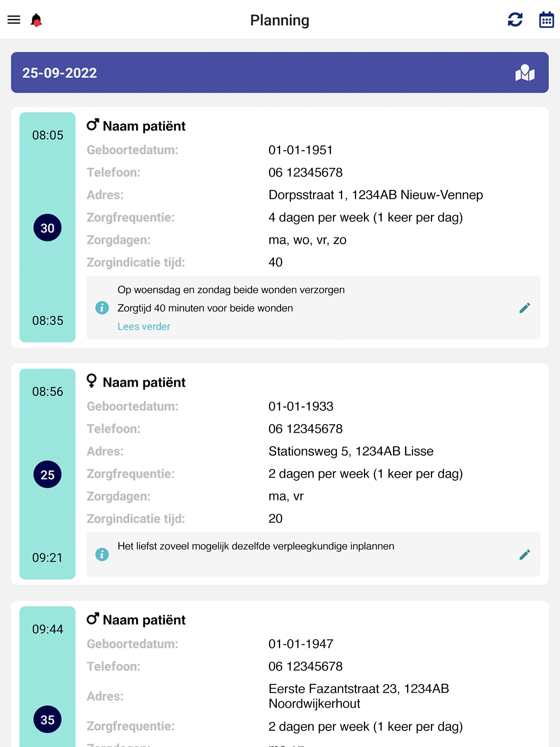Image resolution: width=560 pixels, height=747 pixels.
Task: Open the route map icon in date bar
Action: (x=524, y=73)
